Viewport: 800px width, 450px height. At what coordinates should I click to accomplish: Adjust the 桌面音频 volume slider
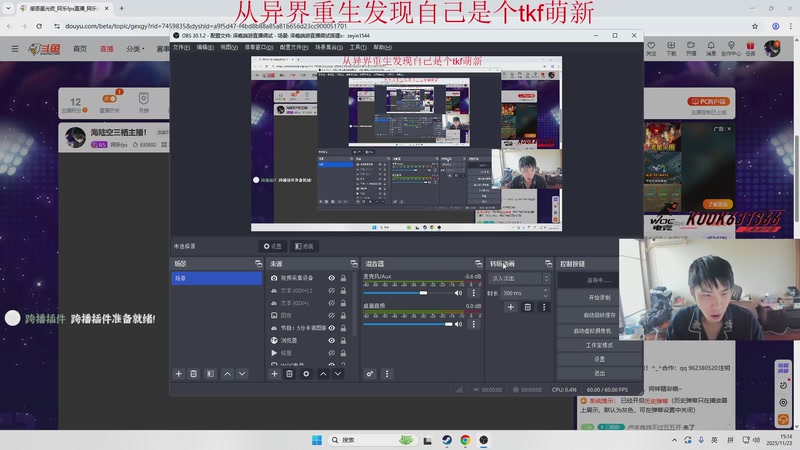tap(407, 324)
